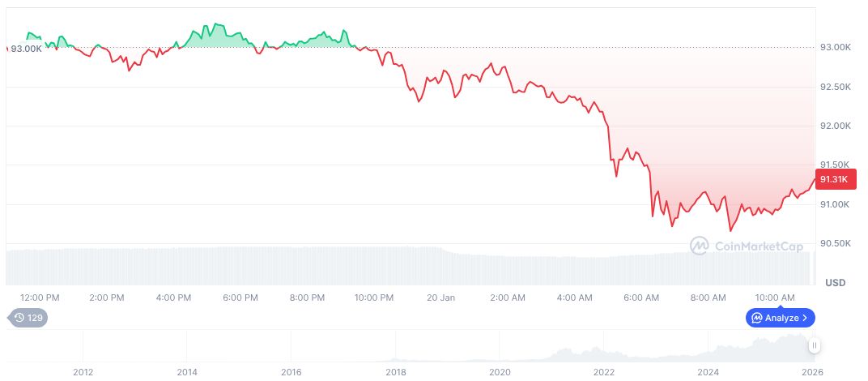Click the Analyze button label
The image size is (868, 381).
click(x=781, y=318)
